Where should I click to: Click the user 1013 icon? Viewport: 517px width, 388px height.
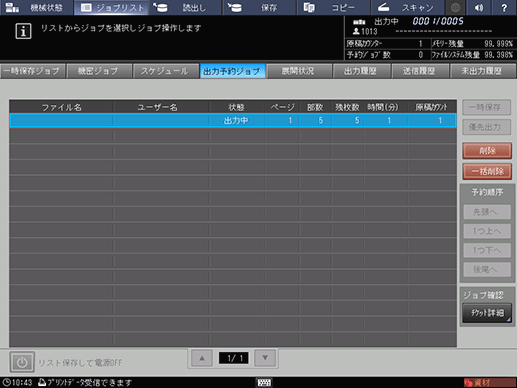point(356,31)
